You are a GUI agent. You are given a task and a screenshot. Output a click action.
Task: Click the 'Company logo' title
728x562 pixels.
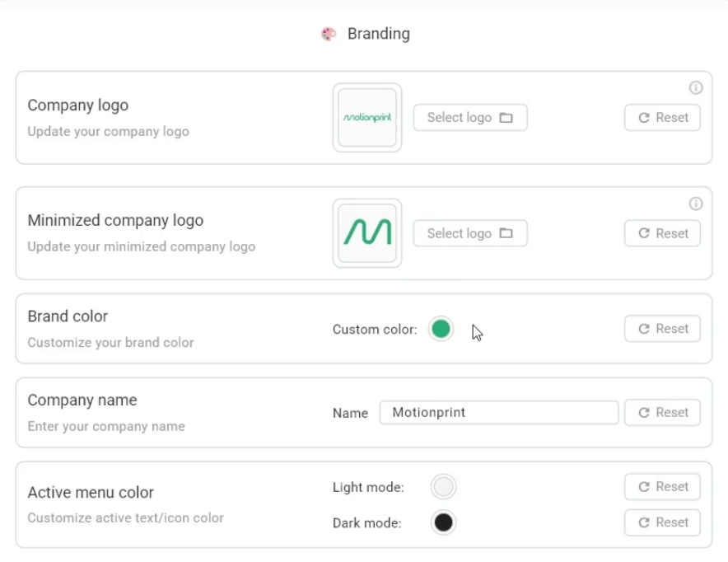(78, 105)
